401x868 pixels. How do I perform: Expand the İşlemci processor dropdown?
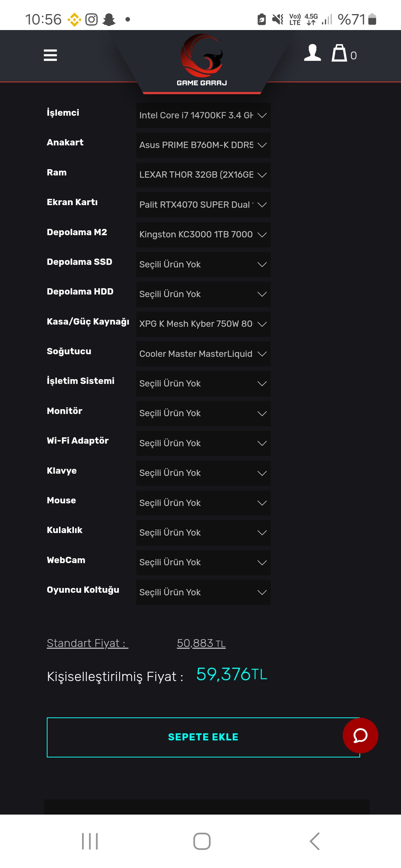tap(203, 115)
